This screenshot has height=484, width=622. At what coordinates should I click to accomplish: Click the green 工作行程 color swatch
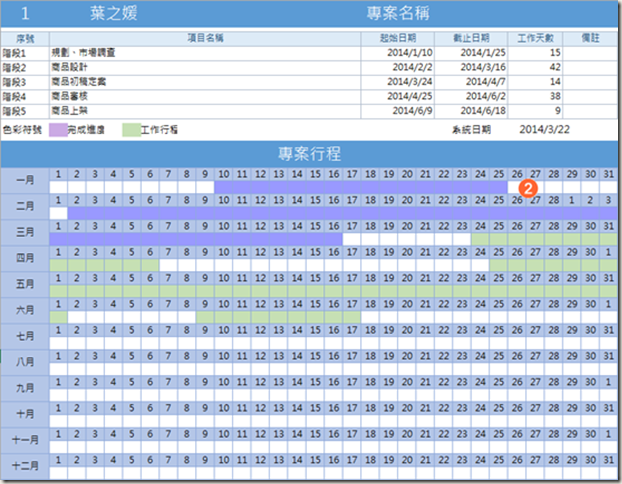click(x=131, y=130)
